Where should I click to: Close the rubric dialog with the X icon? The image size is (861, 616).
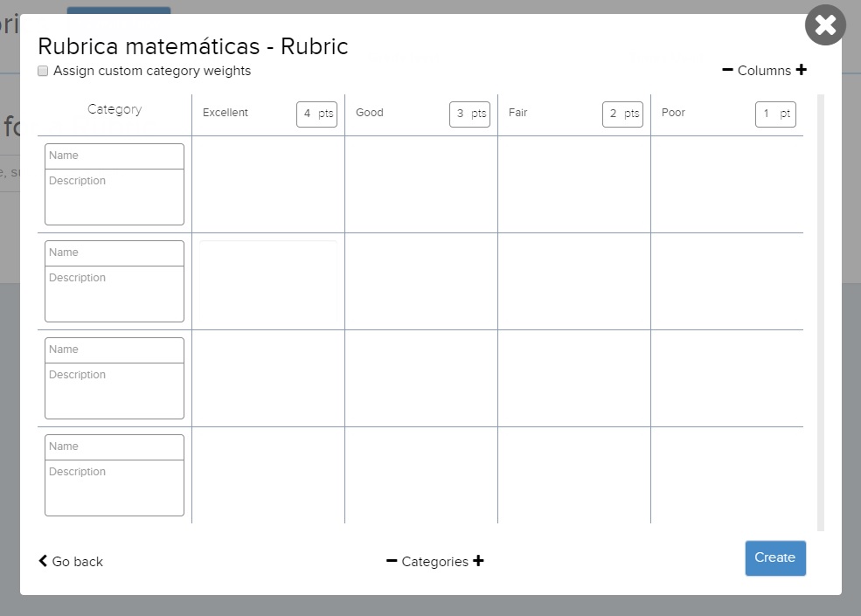click(825, 25)
